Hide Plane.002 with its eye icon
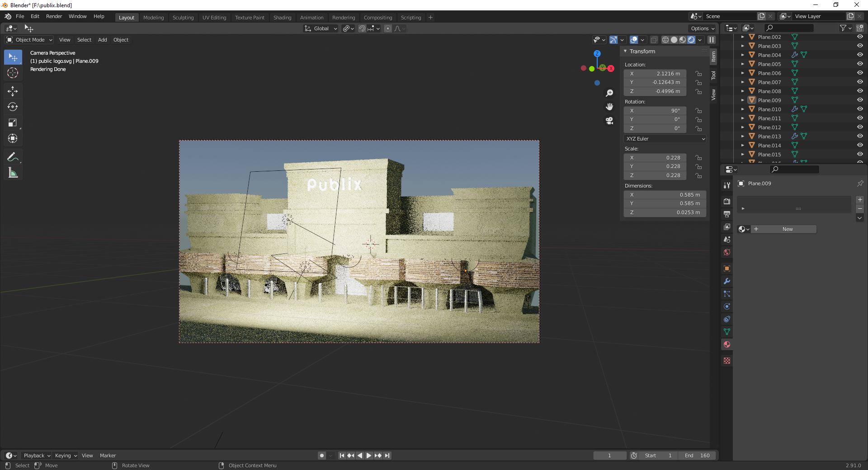This screenshot has width=868, height=470. [860, 37]
